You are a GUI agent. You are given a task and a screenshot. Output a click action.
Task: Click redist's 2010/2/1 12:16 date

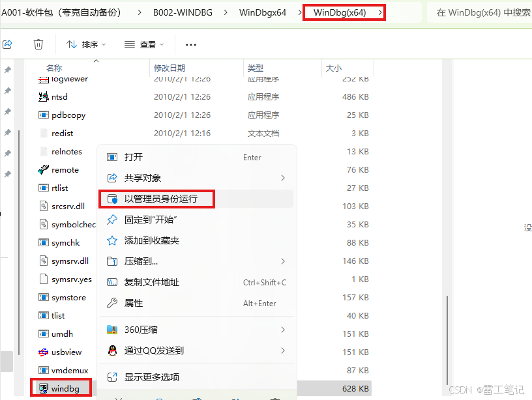[182, 133]
